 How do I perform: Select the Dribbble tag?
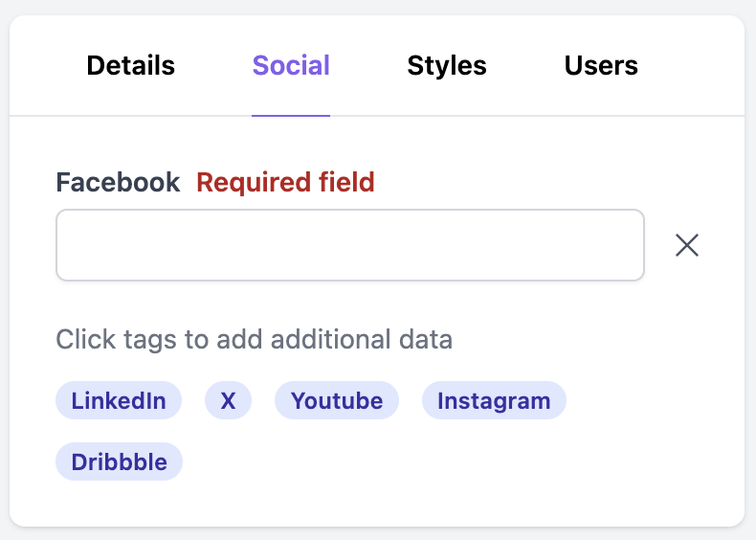click(119, 462)
